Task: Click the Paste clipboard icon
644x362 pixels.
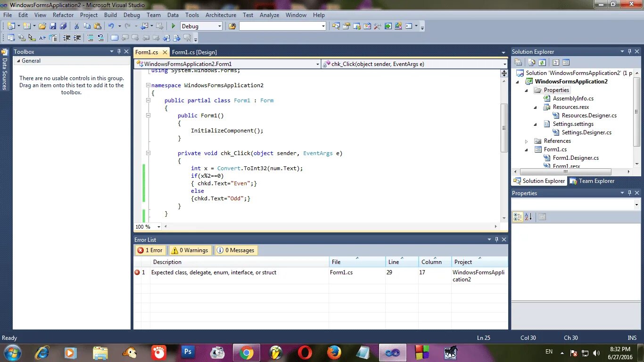Action: 98,26
